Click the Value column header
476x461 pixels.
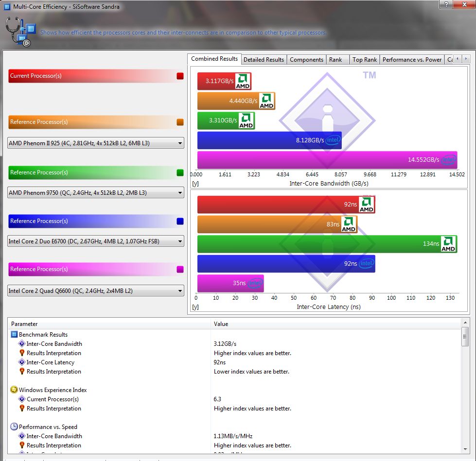click(336, 324)
